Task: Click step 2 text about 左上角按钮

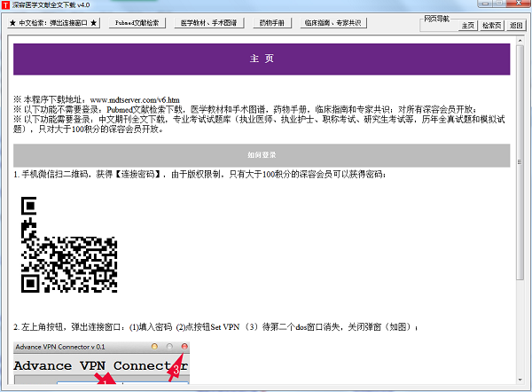Action: coord(215,327)
